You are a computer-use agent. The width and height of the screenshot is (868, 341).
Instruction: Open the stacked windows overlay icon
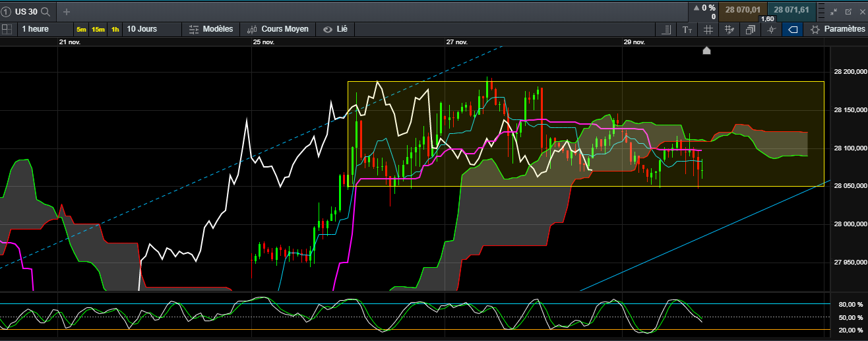pos(751,30)
